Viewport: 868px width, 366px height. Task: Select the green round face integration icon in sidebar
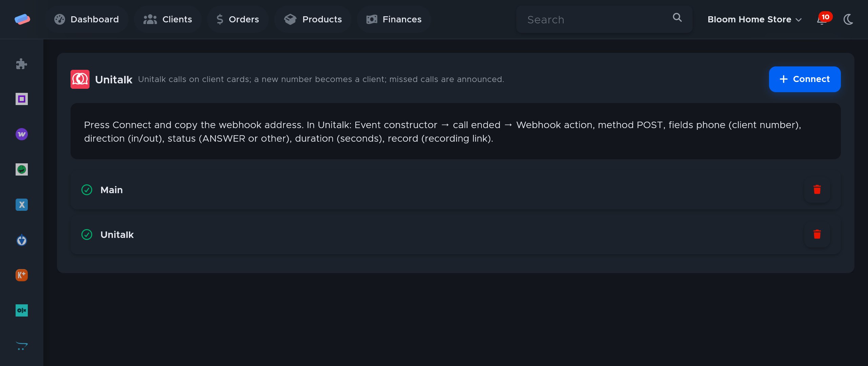click(22, 169)
